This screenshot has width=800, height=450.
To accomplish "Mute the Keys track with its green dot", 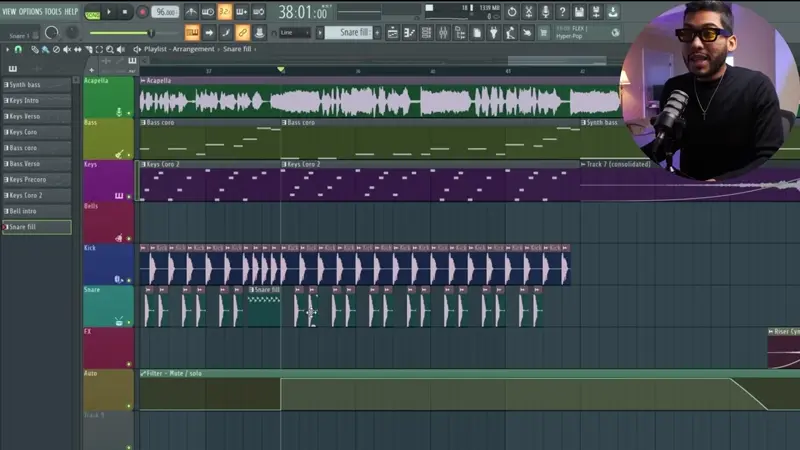I will [129, 196].
